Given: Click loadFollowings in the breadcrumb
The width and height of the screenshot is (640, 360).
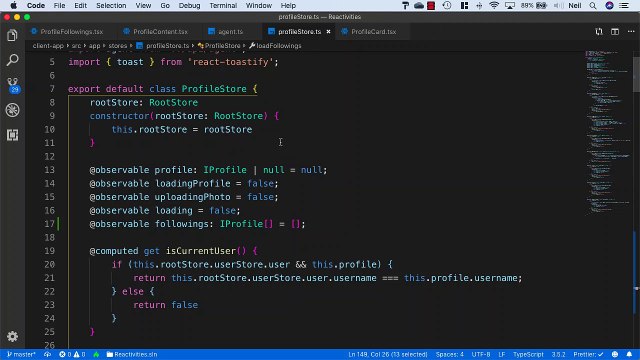Looking at the screenshot, I should pos(275,46).
